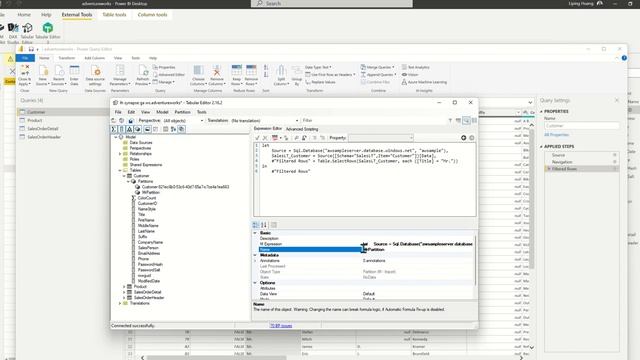This screenshot has height=360, width=640.
Task: Click Enter Data in Power Query ribbon
Action: click(74, 75)
